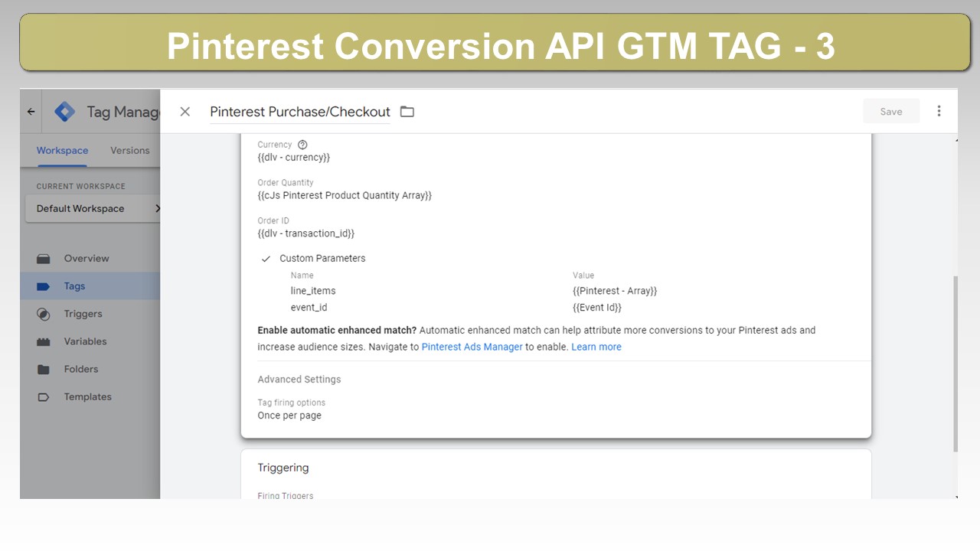Expand the Advanced Settings section
980x551 pixels.
click(x=299, y=380)
